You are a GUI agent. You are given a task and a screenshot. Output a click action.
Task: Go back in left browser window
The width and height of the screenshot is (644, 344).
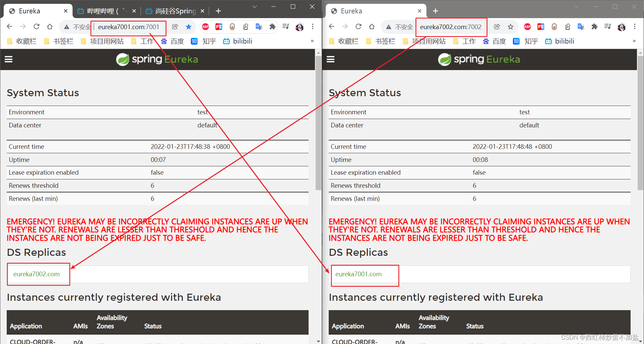point(10,26)
